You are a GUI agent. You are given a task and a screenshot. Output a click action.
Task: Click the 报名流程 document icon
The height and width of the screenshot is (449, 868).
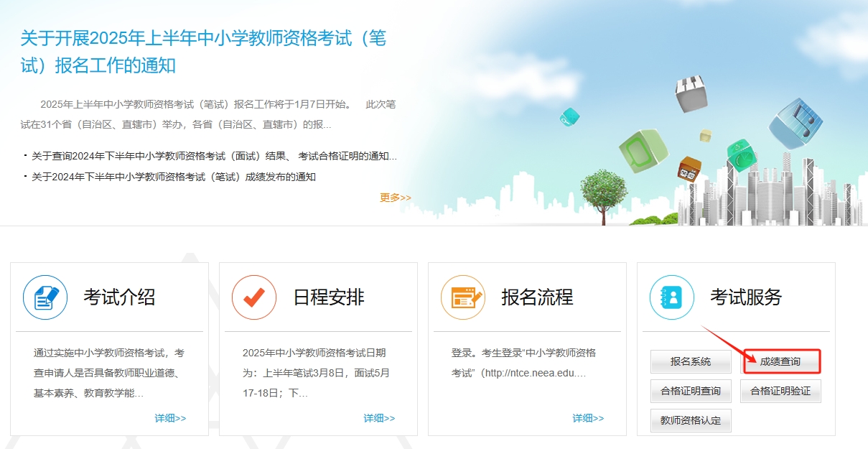point(462,297)
